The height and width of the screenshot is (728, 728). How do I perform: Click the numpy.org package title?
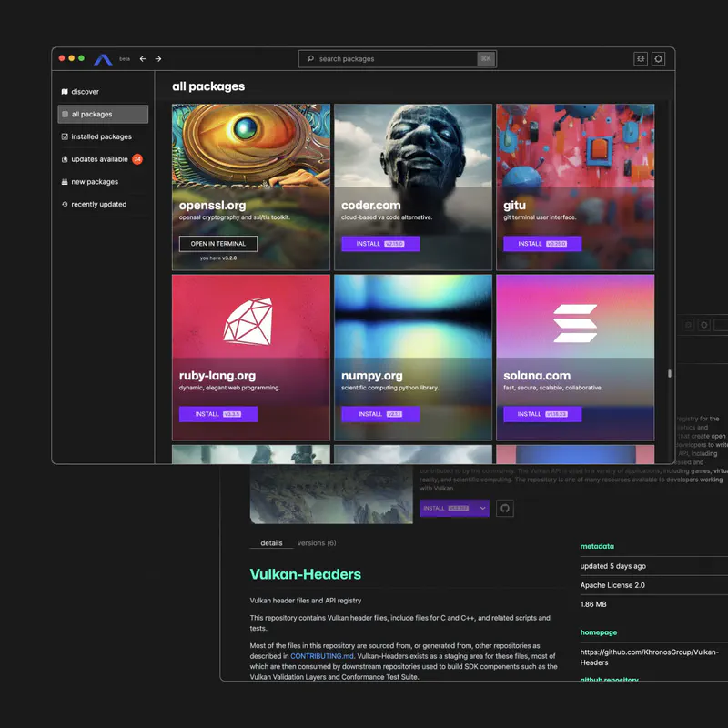coord(372,376)
